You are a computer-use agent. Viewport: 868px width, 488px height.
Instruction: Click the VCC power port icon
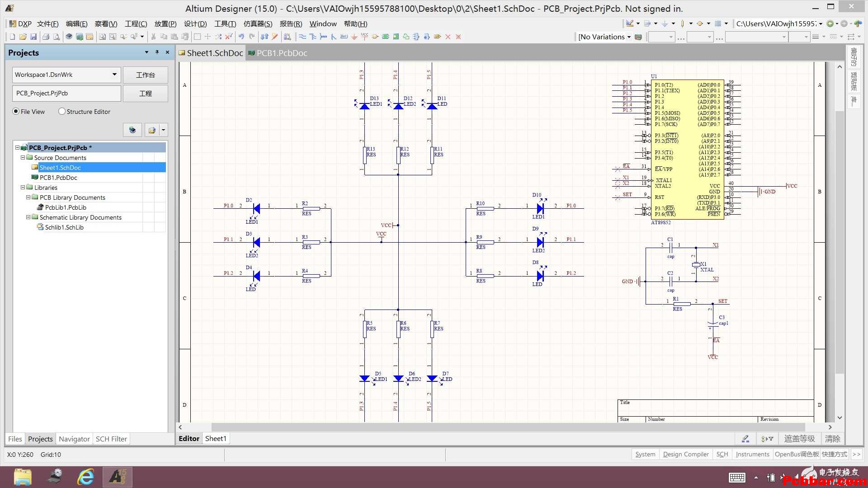tap(365, 37)
